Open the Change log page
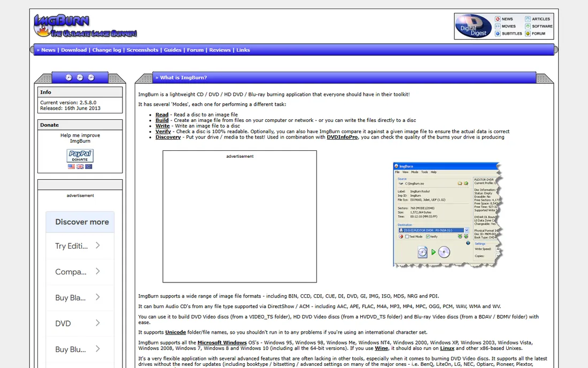The image size is (588, 368). tap(106, 50)
